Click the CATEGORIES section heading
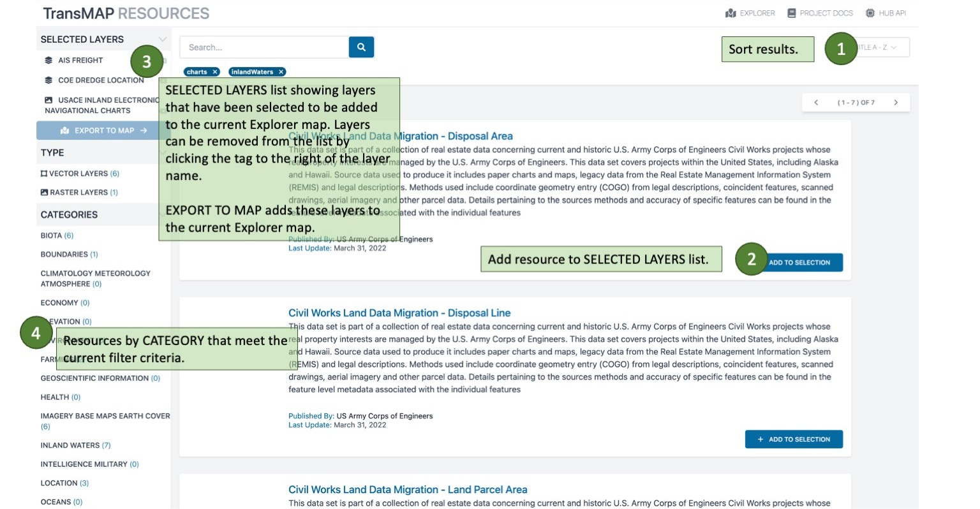980x509 pixels. [x=69, y=215]
